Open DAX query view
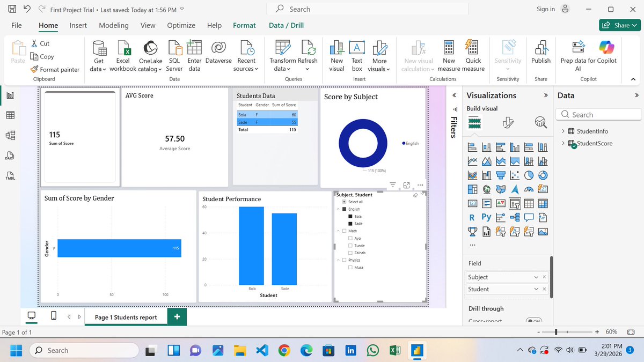The image size is (644, 362). click(10, 156)
